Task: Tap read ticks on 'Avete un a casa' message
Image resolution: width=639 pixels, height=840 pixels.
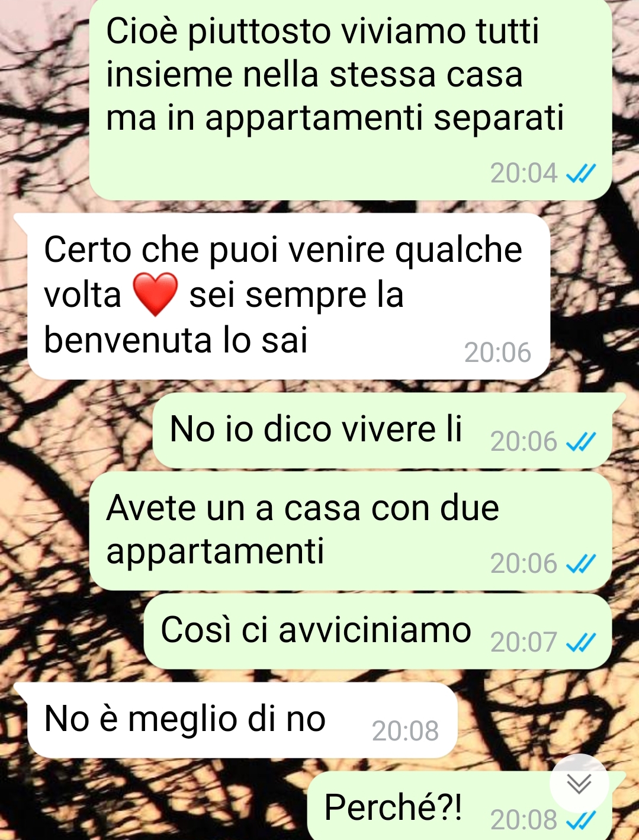Action: [x=581, y=563]
